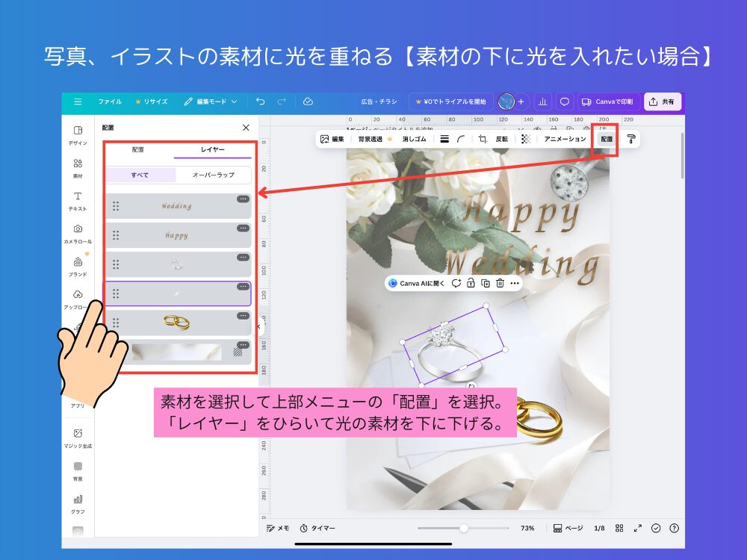
Task: Toggle the 背景透過 background removal option
Action: pos(371,139)
